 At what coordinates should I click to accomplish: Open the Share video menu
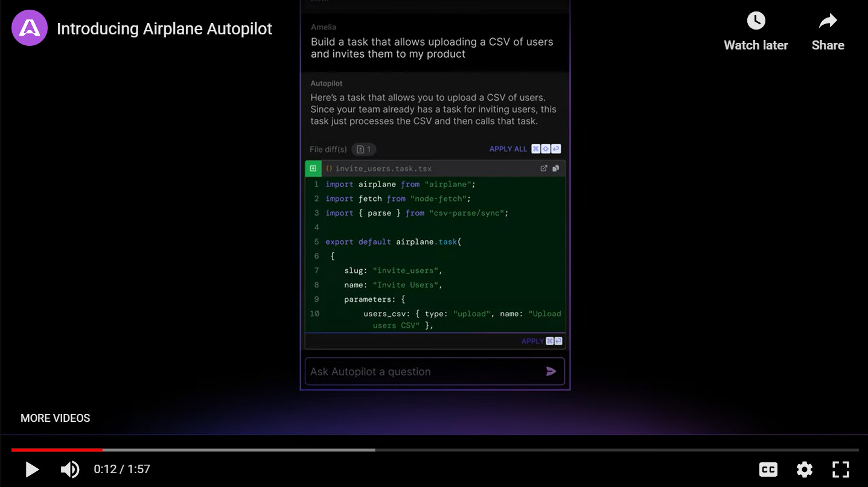click(828, 32)
